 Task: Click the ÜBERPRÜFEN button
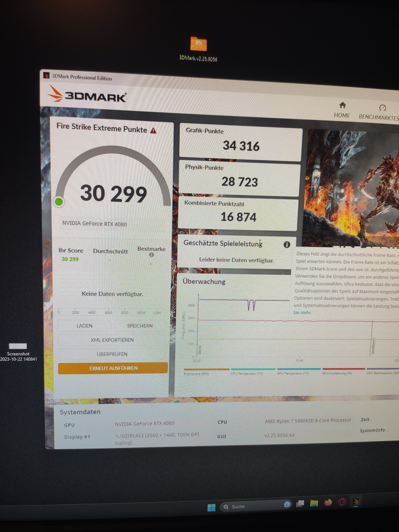click(x=112, y=354)
